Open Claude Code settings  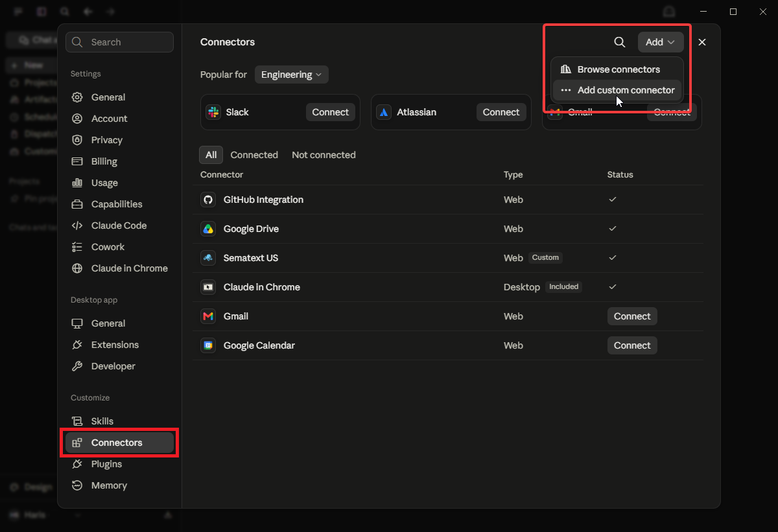coord(119,226)
